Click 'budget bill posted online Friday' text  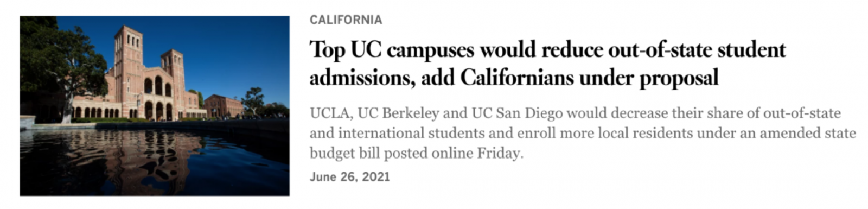[x=417, y=154]
